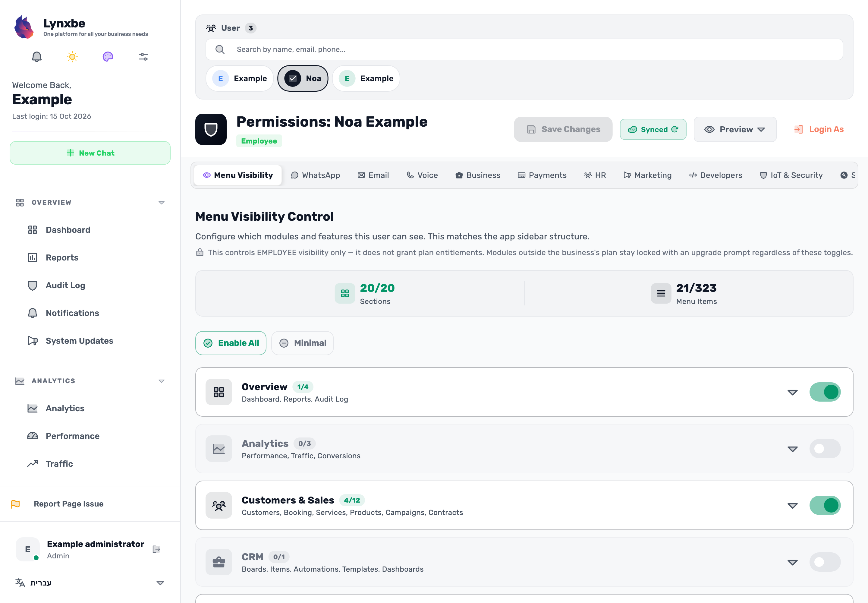
Task: Open the sliders settings icon
Action: pyautogui.click(x=143, y=57)
